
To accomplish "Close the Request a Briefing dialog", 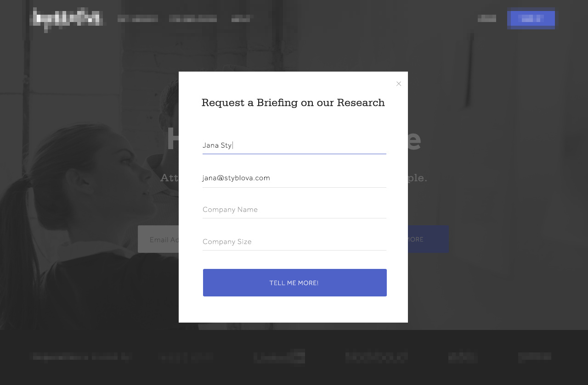I will coord(399,84).
